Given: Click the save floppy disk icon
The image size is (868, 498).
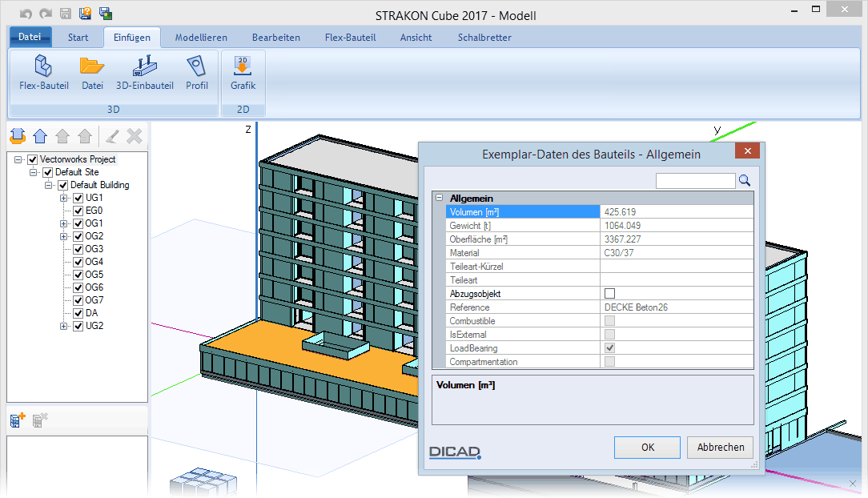Looking at the screenshot, I should tap(66, 14).
